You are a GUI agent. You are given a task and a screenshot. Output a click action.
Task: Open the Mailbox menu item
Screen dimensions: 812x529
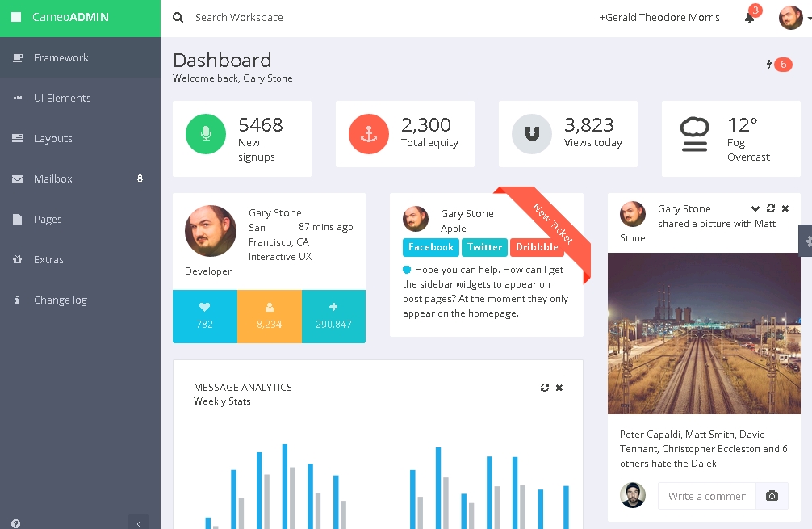pos(53,178)
